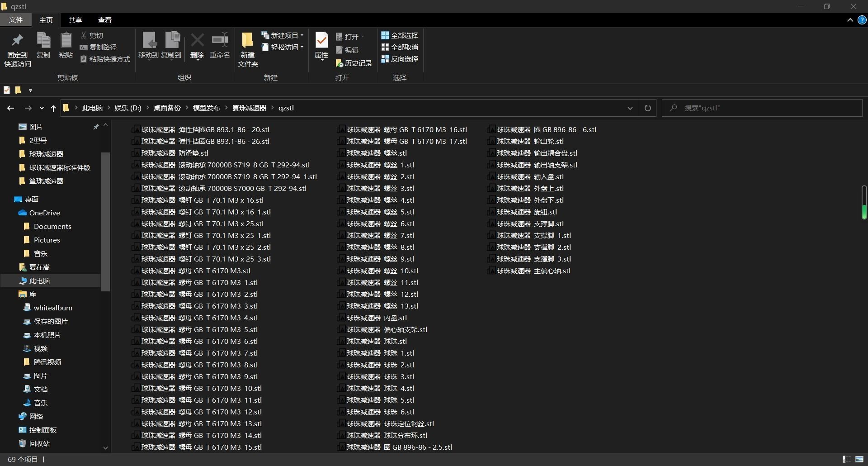The image size is (868, 466).
Task: Open the Properties (属性) icon
Action: (321, 40)
